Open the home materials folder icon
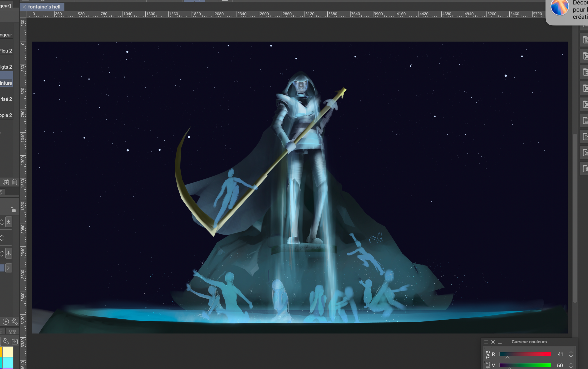588x369 pixels. tap(585, 40)
